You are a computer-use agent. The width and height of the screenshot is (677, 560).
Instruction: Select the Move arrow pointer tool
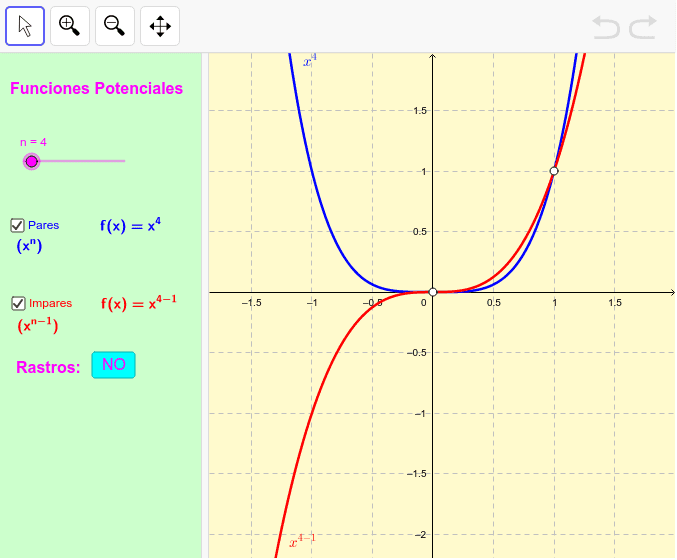coord(25,26)
